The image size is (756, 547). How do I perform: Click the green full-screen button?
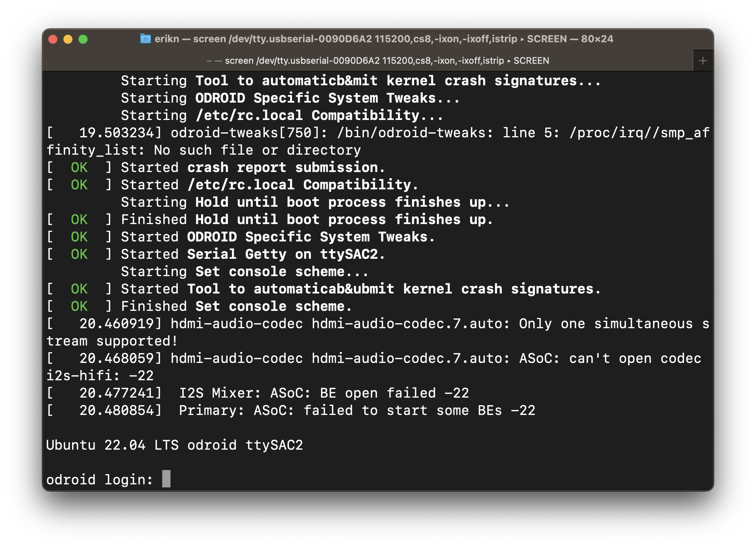coord(83,39)
